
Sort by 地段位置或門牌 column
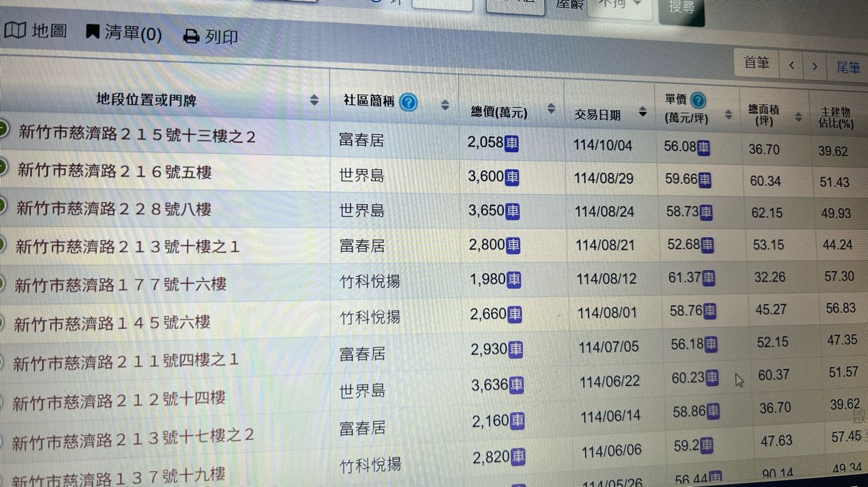coord(314,100)
